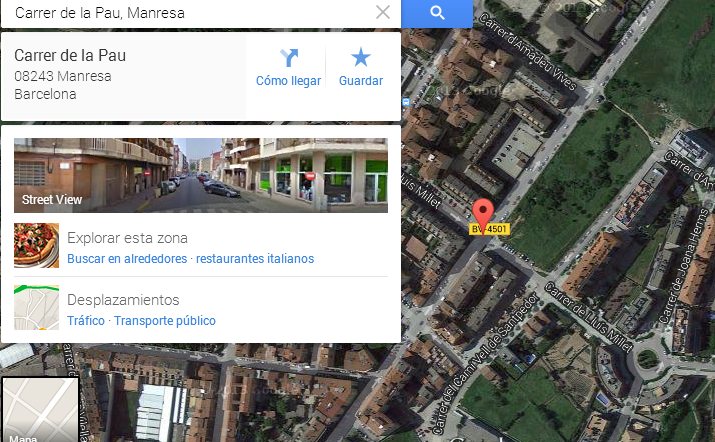This screenshot has width=715, height=442.
Task: Click the Carrer d'Amadeu Vives street label
Action: click(x=528, y=51)
